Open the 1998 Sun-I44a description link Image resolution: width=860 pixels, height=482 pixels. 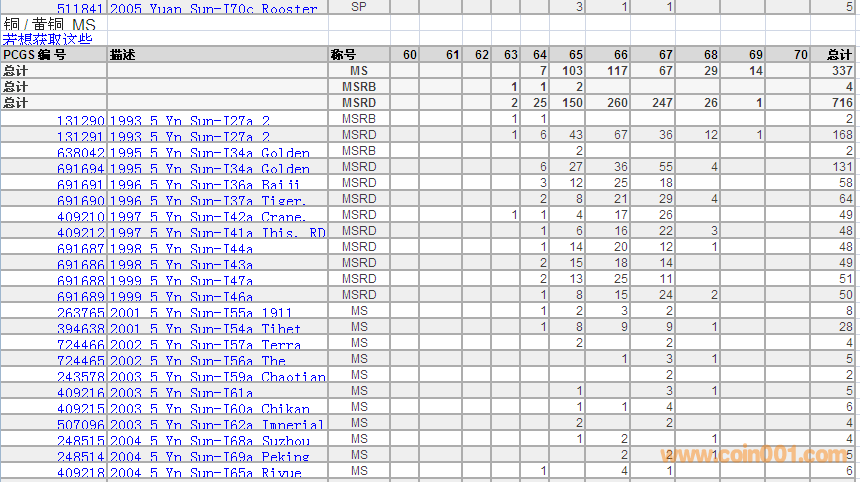180,248
